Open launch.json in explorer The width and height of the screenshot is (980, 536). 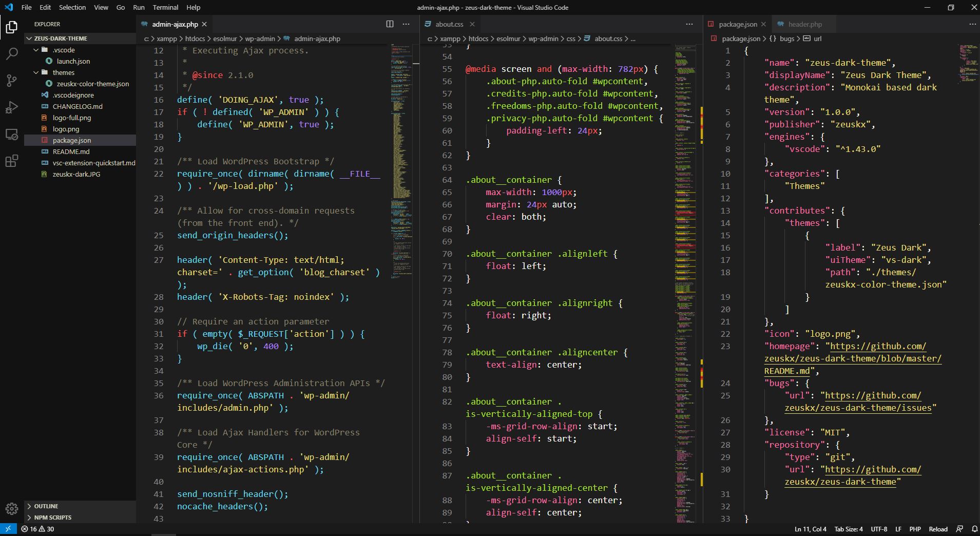(x=80, y=61)
